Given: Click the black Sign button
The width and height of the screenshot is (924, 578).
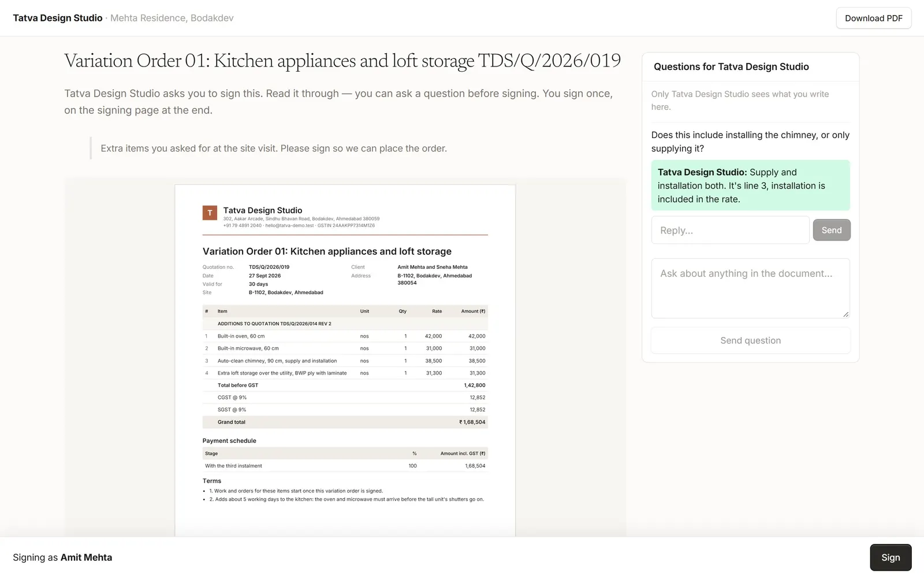Looking at the screenshot, I should click(891, 557).
